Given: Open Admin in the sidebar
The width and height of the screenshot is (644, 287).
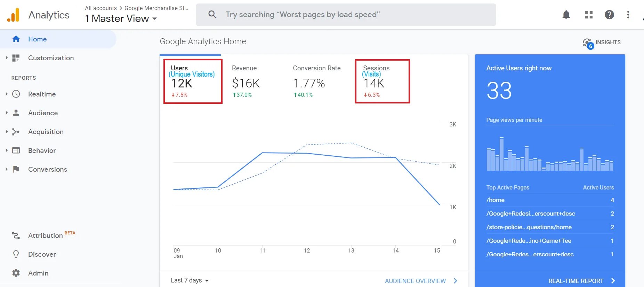Looking at the screenshot, I should 38,273.
